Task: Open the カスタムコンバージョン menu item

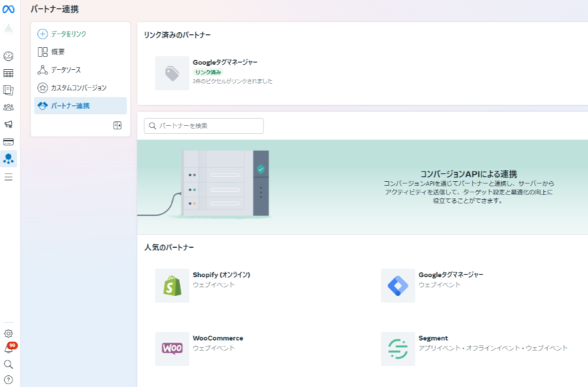Action: click(x=78, y=88)
